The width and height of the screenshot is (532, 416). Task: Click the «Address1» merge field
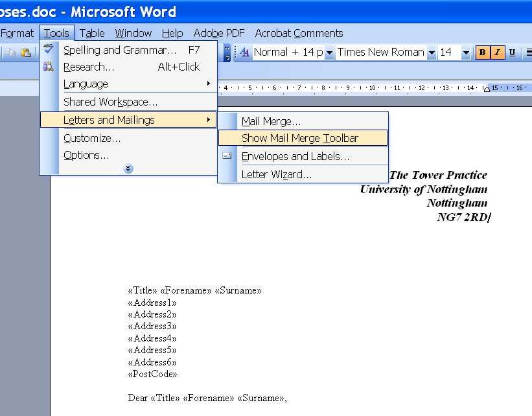click(152, 303)
